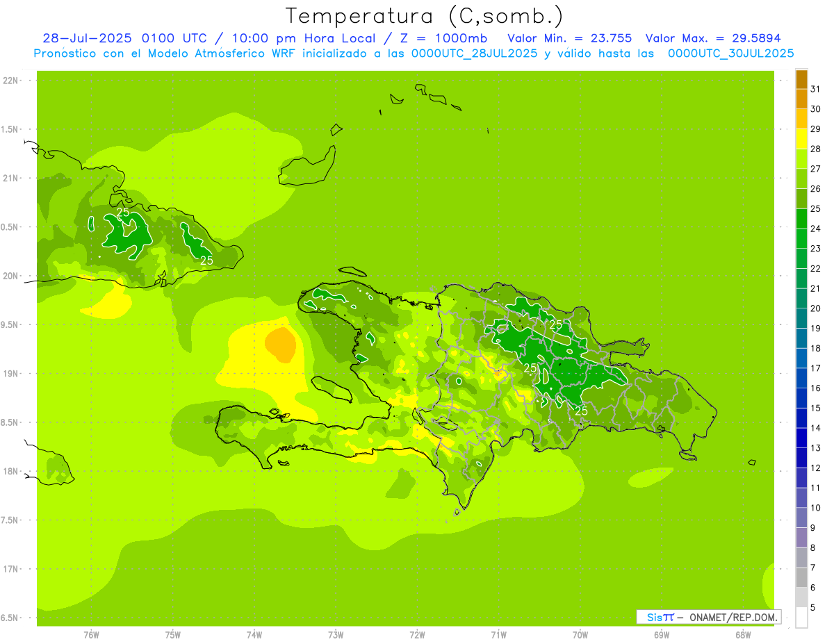Click the legend number '28'
The height and width of the screenshot is (644, 834).
[x=815, y=149]
